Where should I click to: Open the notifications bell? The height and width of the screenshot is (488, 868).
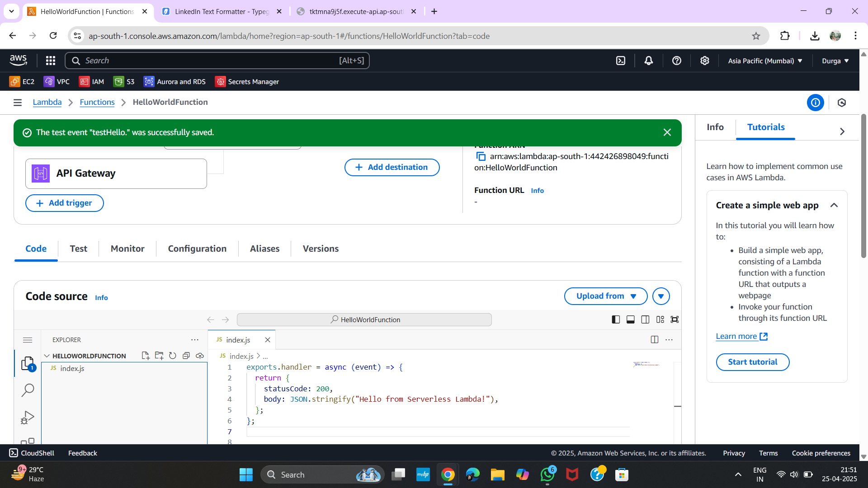pyautogui.click(x=649, y=61)
